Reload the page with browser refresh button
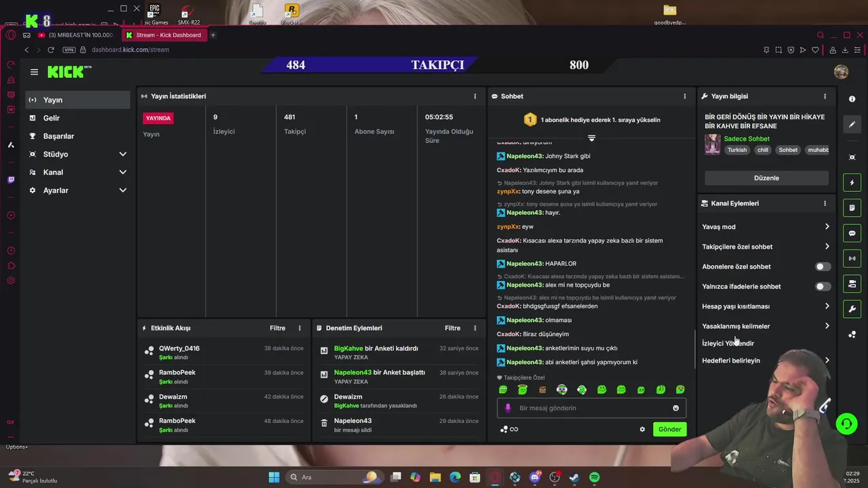The image size is (868, 488). (x=51, y=49)
